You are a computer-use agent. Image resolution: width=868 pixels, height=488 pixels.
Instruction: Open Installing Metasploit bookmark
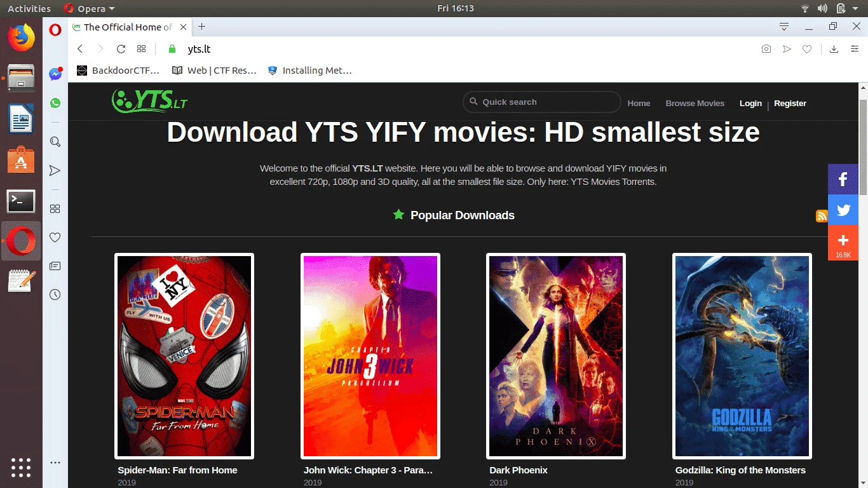(309, 71)
